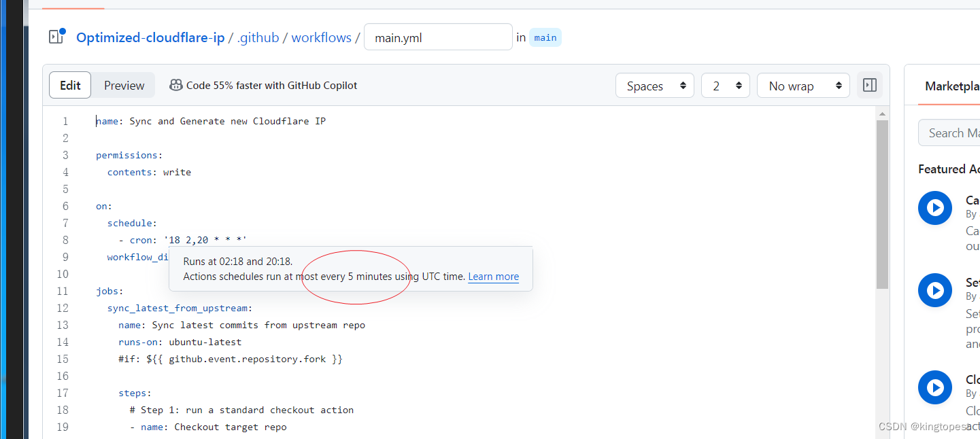Click the 'contents: write' line
Viewport: 980px width, 439px height.
click(x=149, y=172)
